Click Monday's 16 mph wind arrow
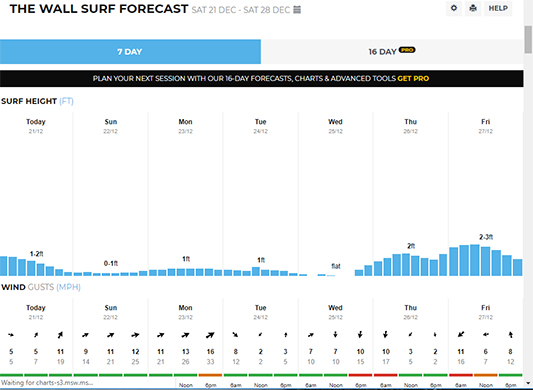 (x=210, y=335)
